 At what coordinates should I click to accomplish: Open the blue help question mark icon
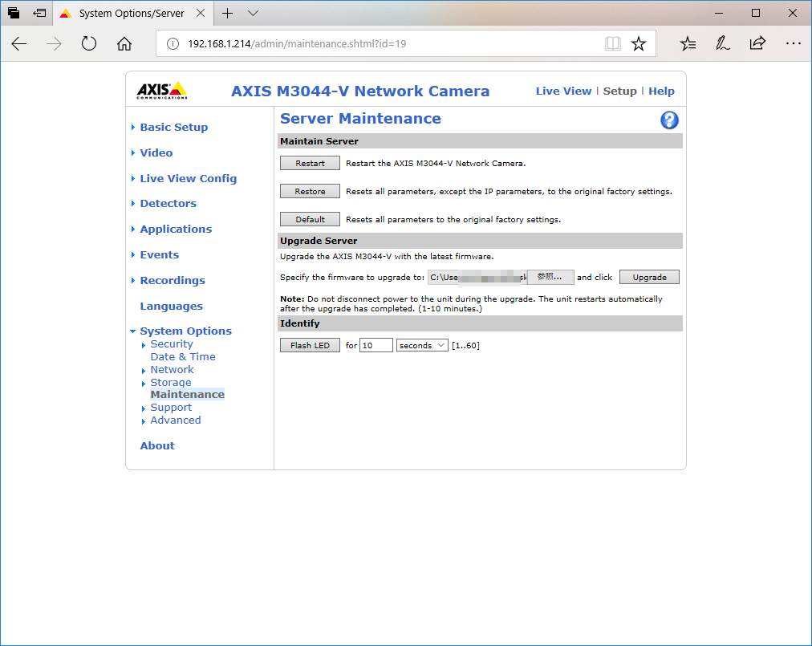(669, 120)
